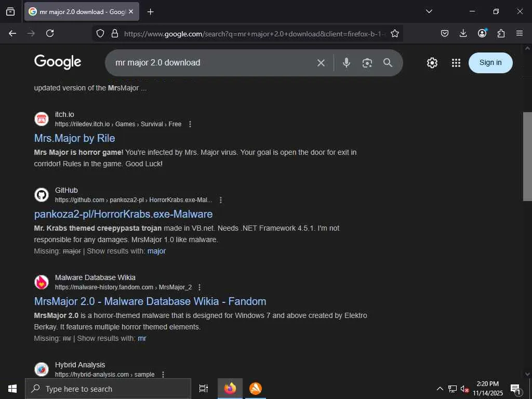Screen dimensions: 532x399
Task: Show hidden system tray icons
Action: tap(440, 389)
